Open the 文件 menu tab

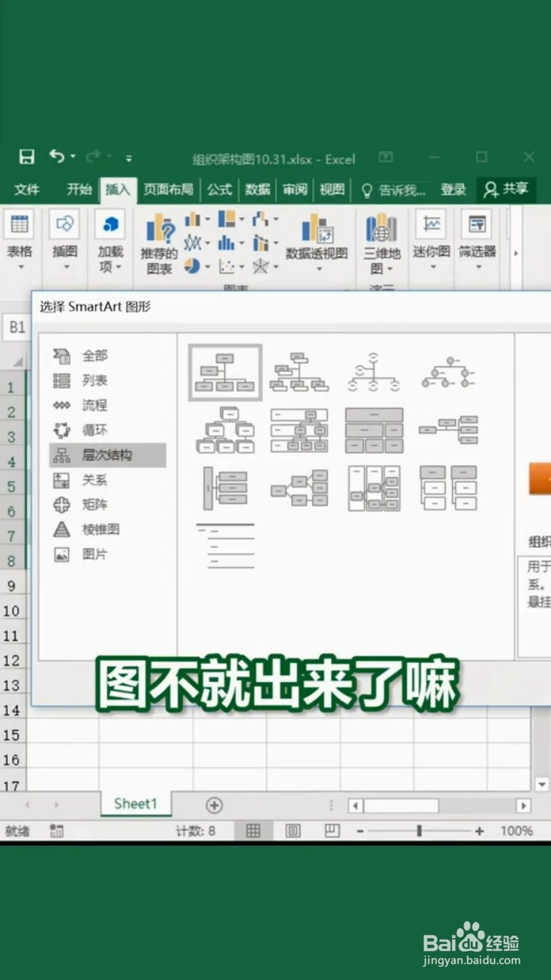tap(27, 190)
